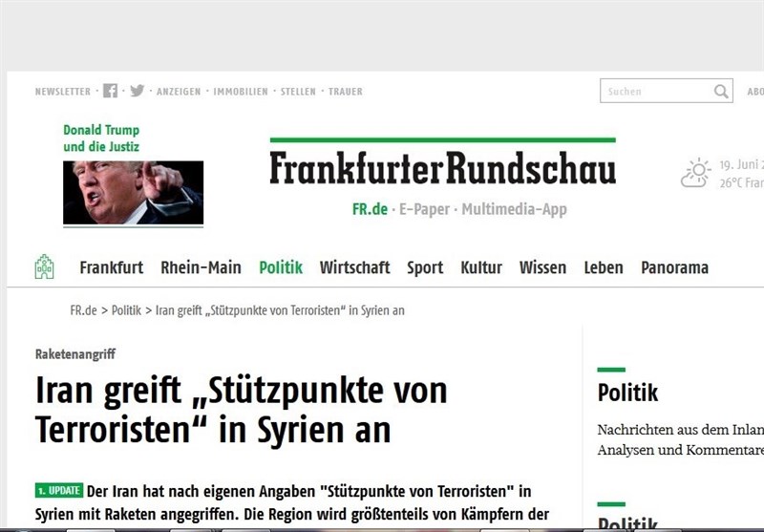Open the E-Paper link below logo
This screenshot has width=764, height=532.
[x=424, y=209]
